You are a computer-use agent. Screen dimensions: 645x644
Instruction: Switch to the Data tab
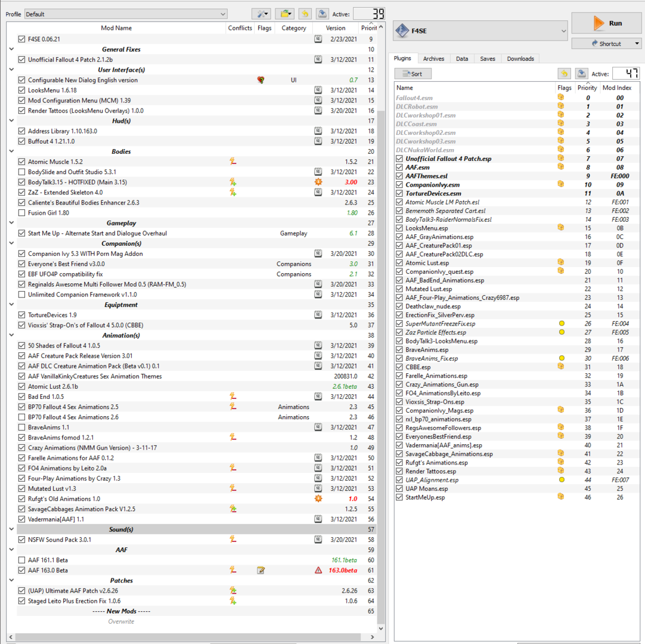pyautogui.click(x=462, y=59)
